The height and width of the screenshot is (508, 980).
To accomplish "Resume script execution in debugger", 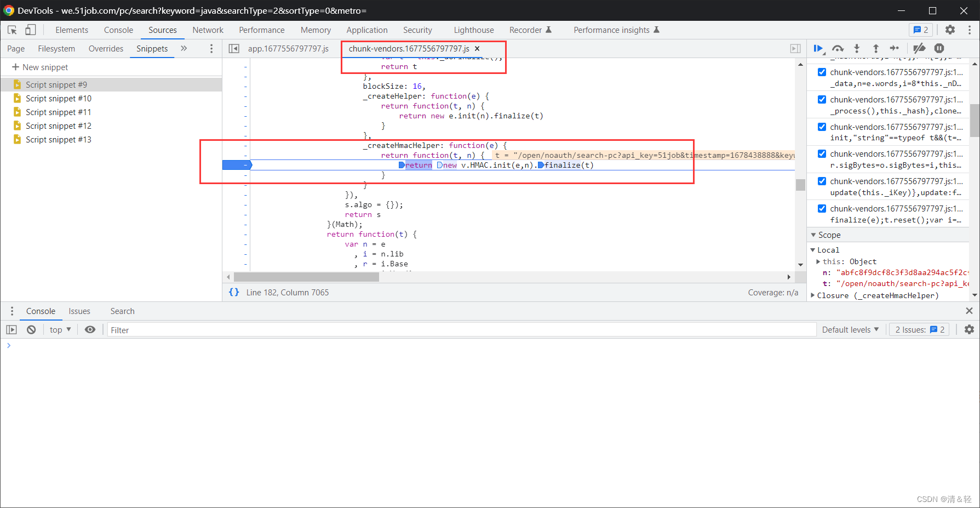I will point(818,48).
